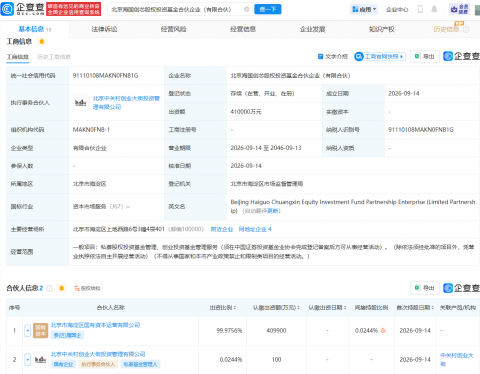Click the executive partner company logo thumbnail
Viewport: 480px width, 374px height.
click(x=80, y=103)
